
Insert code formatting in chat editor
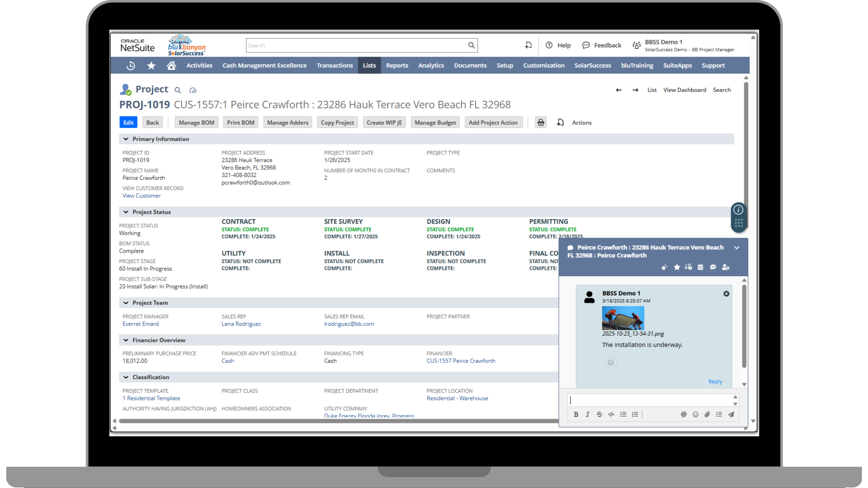611,414
